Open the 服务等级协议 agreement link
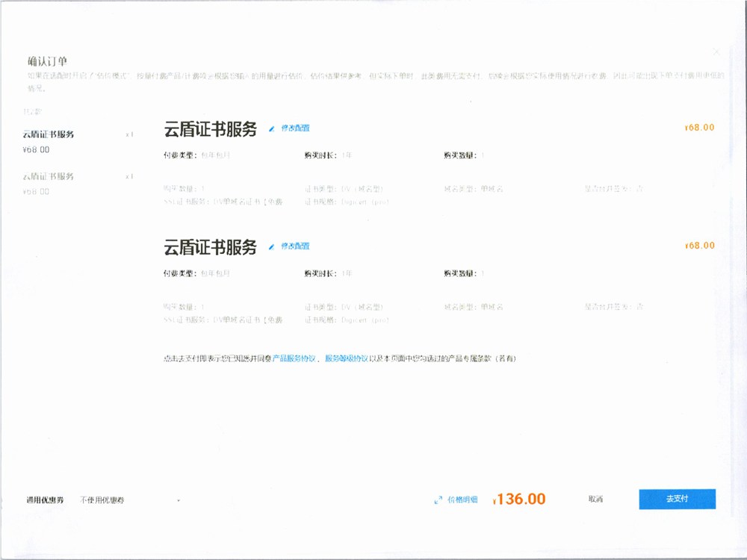The image size is (747, 560). pos(347,358)
